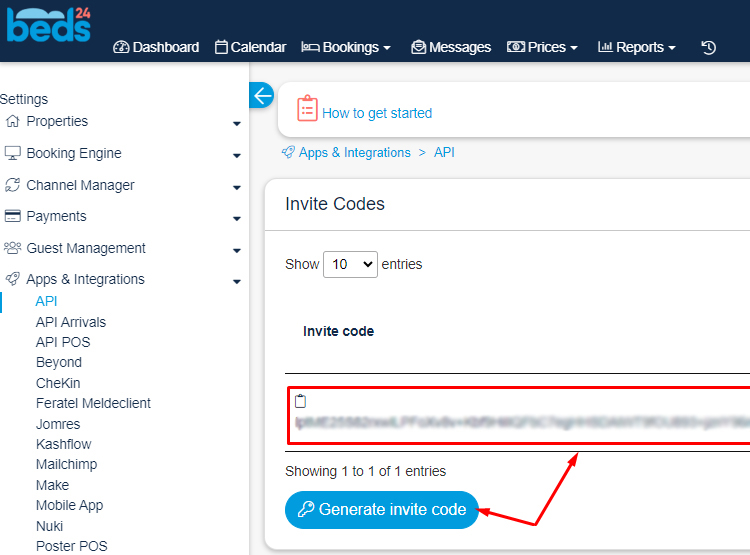Click the Calendar icon in navbar

click(x=221, y=47)
